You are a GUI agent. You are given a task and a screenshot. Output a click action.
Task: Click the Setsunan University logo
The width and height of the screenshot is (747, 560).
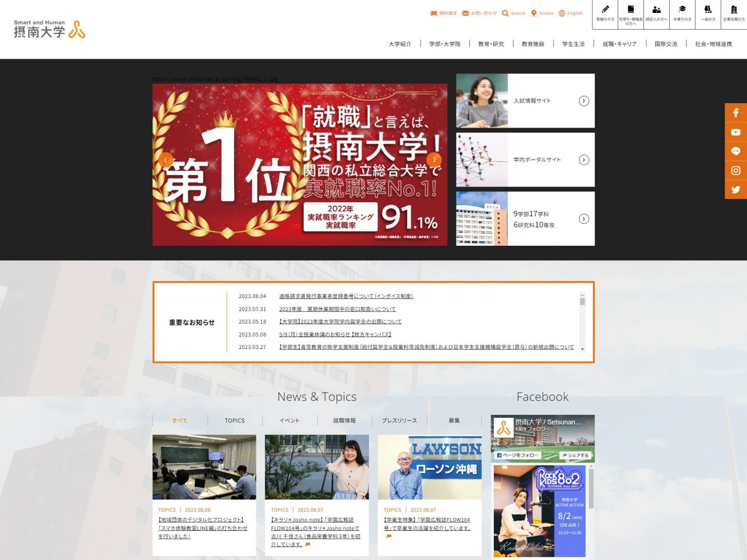[49, 29]
